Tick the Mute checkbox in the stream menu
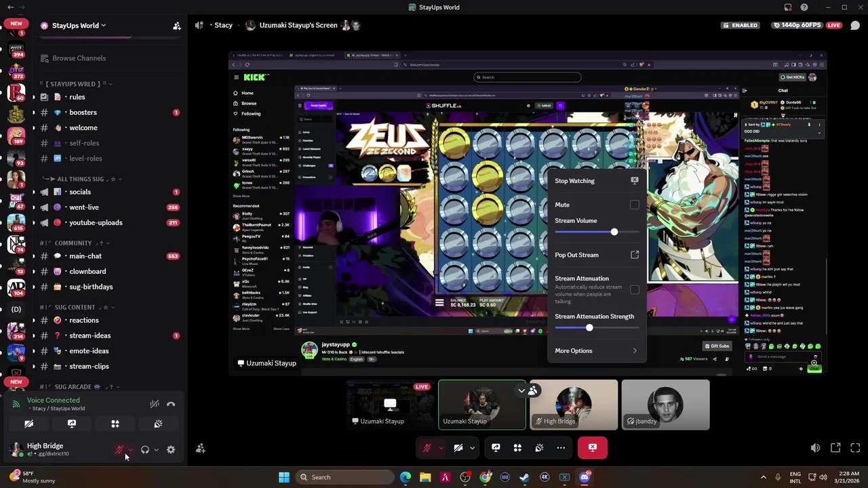Screen dimensions: 868x488 (x=634, y=205)
